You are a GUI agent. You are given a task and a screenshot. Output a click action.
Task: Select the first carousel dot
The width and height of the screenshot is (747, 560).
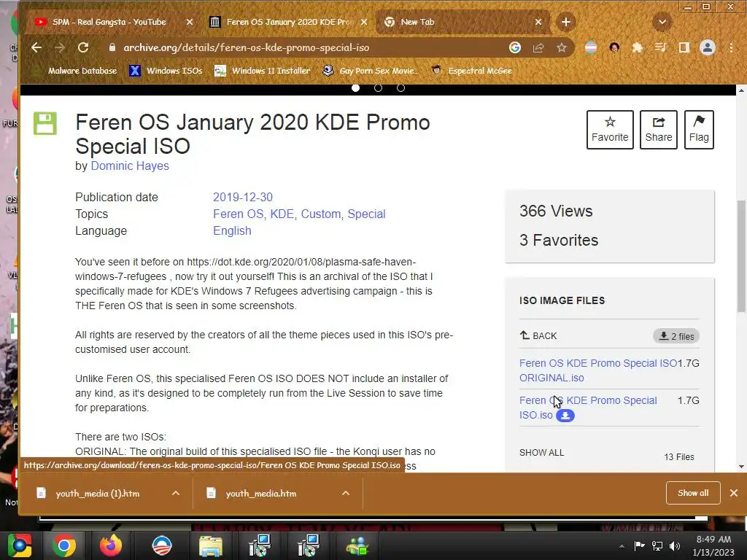pyautogui.click(x=355, y=88)
